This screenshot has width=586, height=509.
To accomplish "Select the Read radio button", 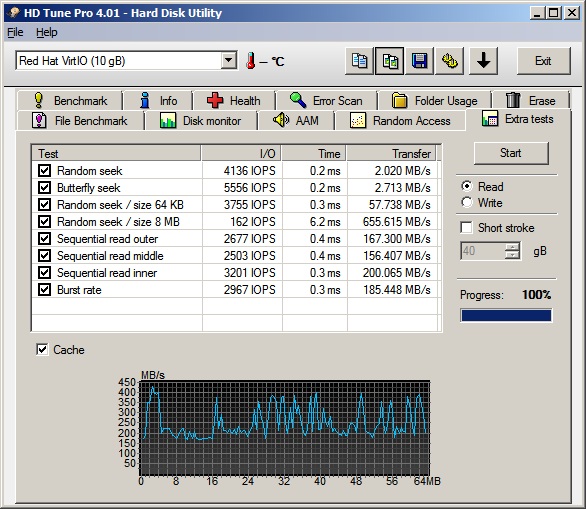I will pyautogui.click(x=467, y=186).
